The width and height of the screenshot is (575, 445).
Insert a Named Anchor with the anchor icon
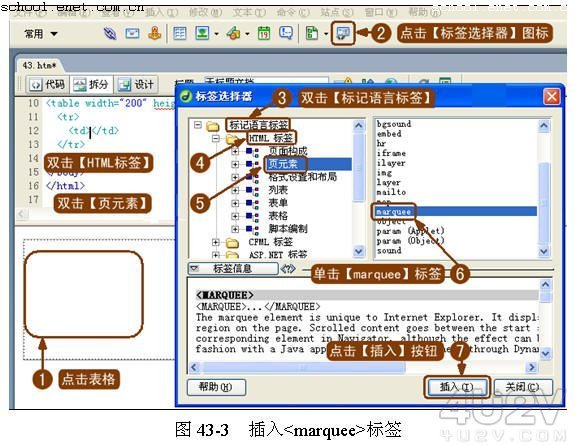(x=155, y=33)
